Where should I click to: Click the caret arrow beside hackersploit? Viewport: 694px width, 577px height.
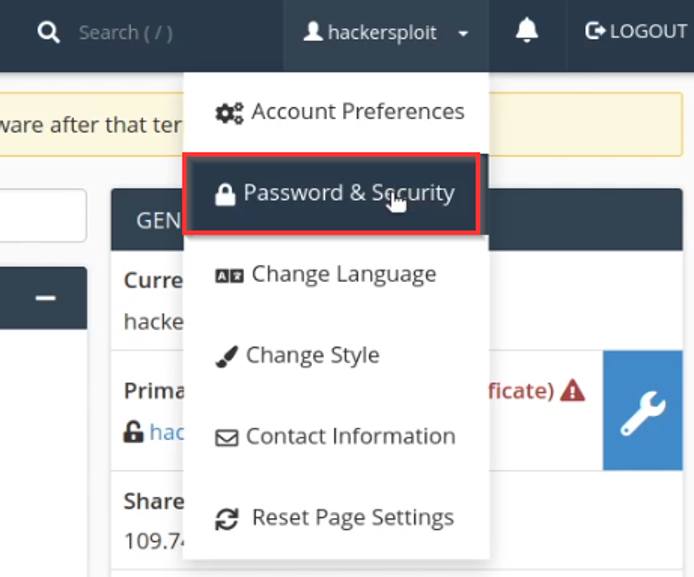[x=463, y=34]
